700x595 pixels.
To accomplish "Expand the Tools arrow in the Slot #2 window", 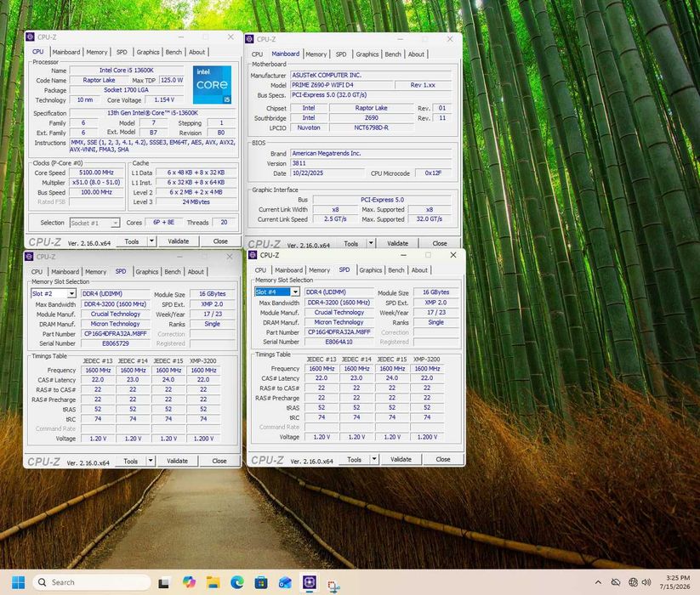I will coord(151,461).
